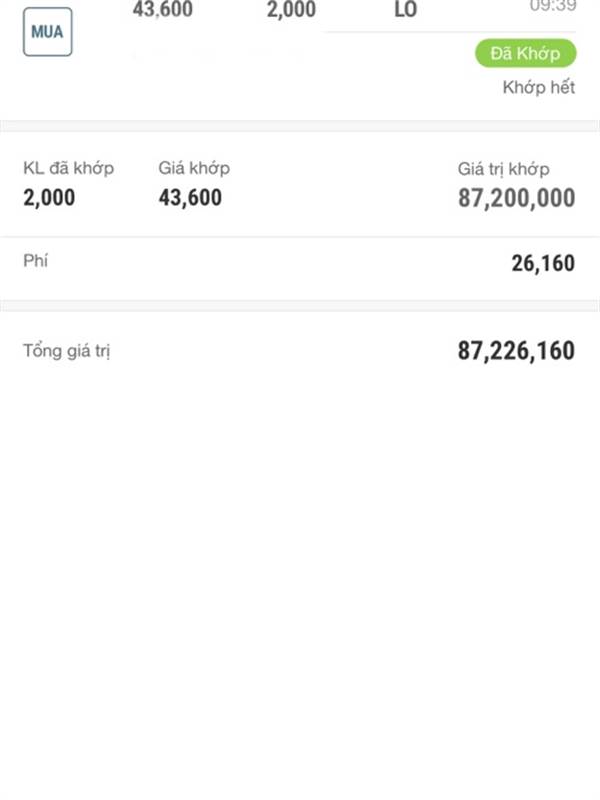Click the Phí fee row label
Screen dimensions: 600x800
coord(35,261)
